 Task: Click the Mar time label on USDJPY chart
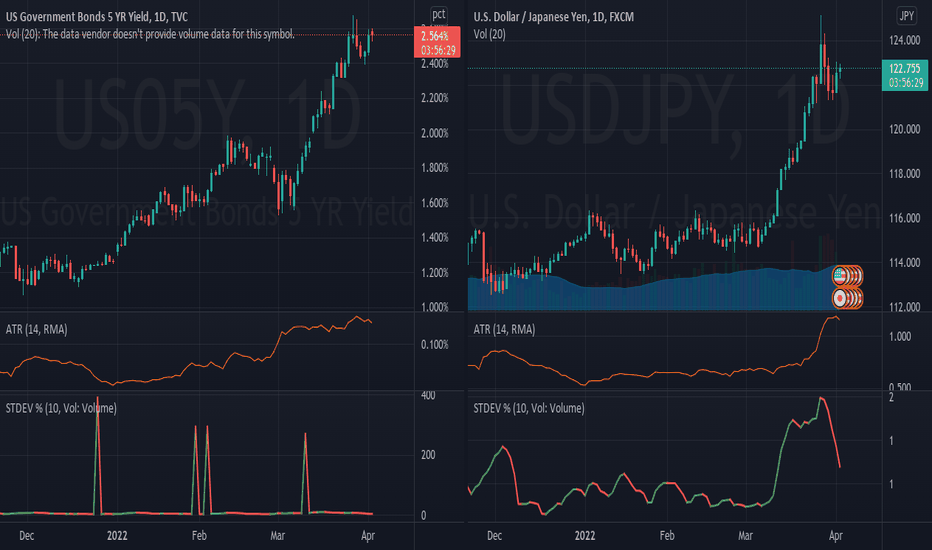[745, 536]
